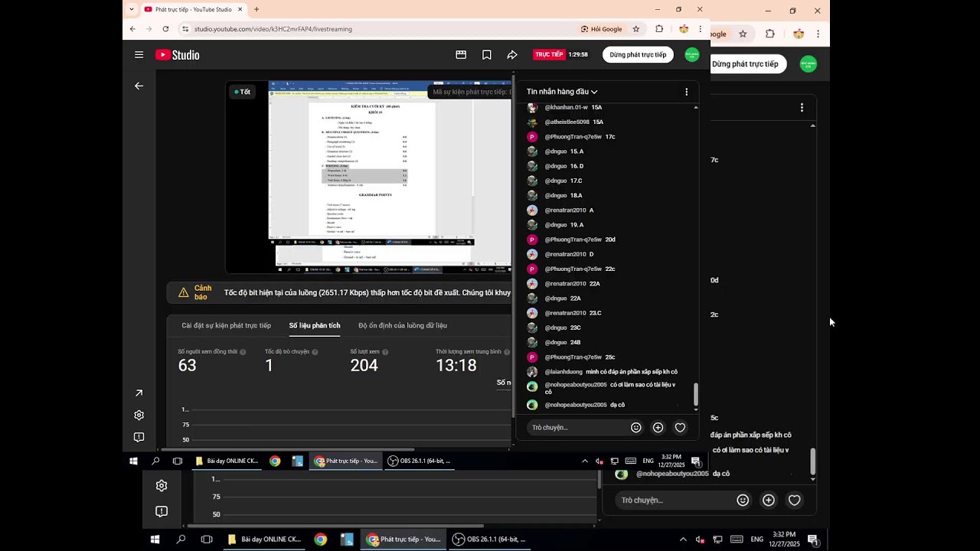Click the Tốt stream health badge

tap(243, 92)
